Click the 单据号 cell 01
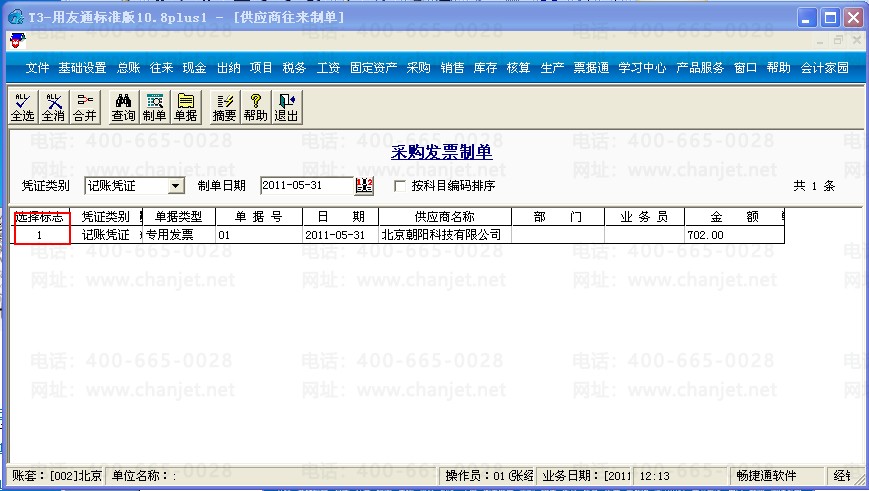Screen dimensions: 869x491 tap(259, 235)
